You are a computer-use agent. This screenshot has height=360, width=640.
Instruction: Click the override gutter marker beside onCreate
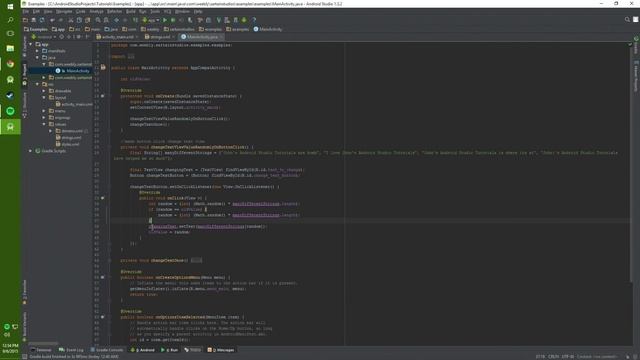coord(102,96)
